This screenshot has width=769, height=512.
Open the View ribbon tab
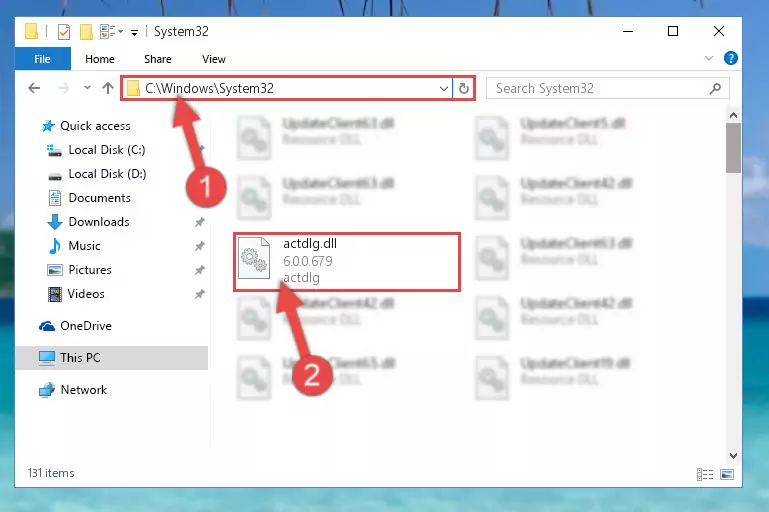pyautogui.click(x=214, y=59)
